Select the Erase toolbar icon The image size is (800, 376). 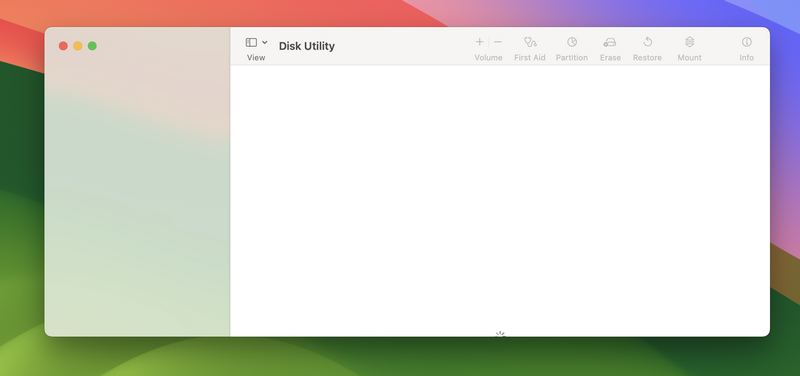[x=610, y=42]
